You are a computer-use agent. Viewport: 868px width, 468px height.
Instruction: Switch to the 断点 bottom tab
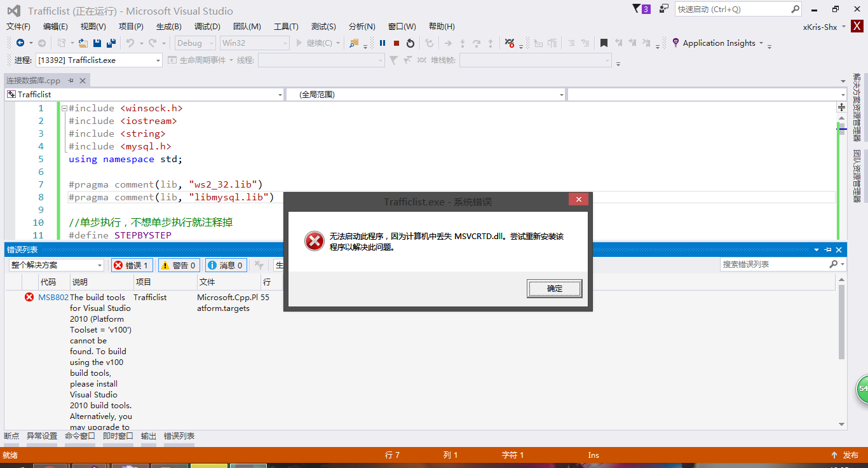click(x=11, y=436)
